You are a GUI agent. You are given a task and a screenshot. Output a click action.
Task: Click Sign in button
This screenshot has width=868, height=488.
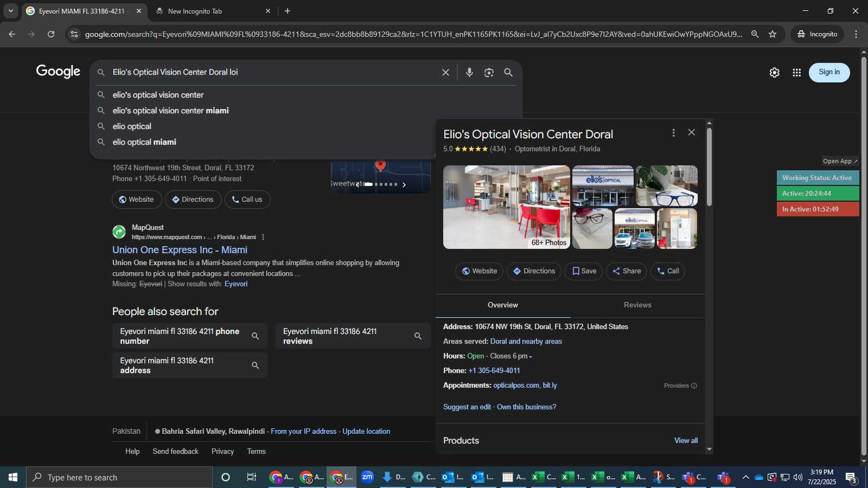(x=829, y=72)
